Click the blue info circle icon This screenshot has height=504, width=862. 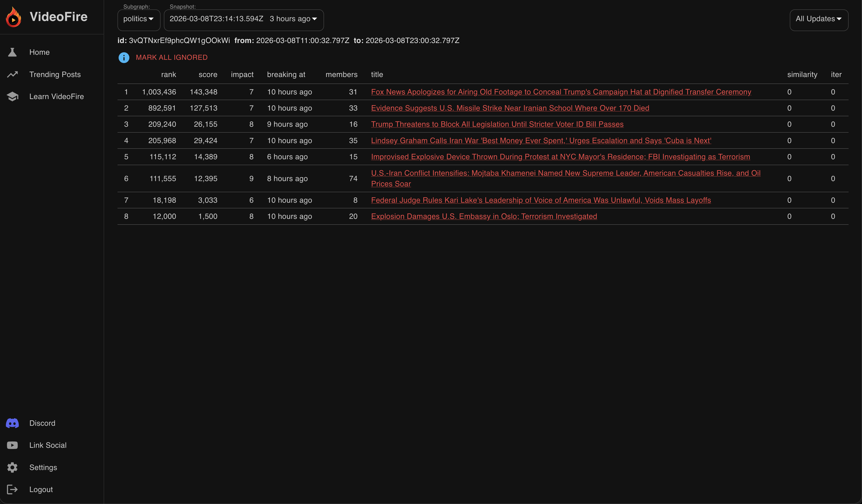point(124,57)
